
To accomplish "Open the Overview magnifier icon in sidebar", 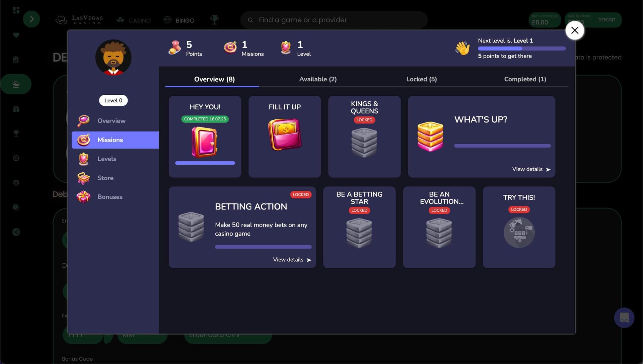I will [83, 121].
